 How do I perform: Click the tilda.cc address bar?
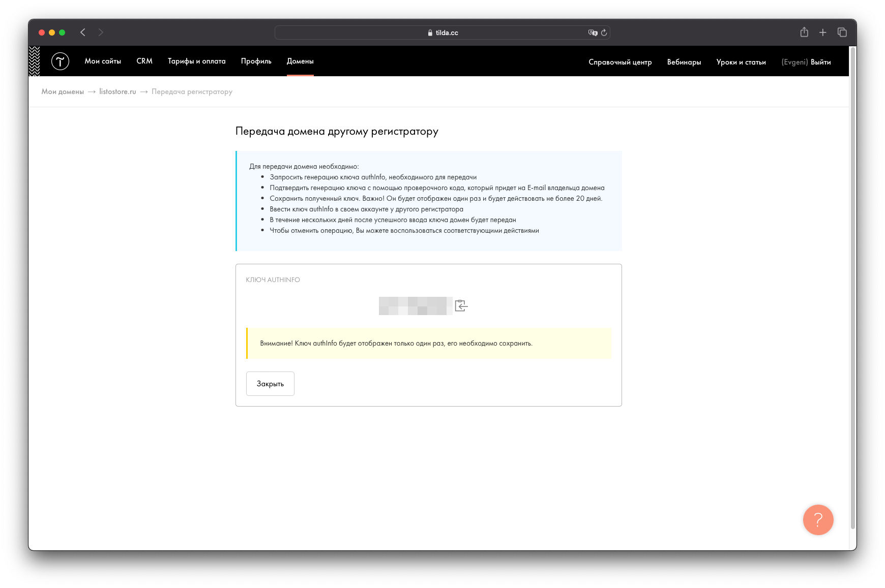(442, 33)
